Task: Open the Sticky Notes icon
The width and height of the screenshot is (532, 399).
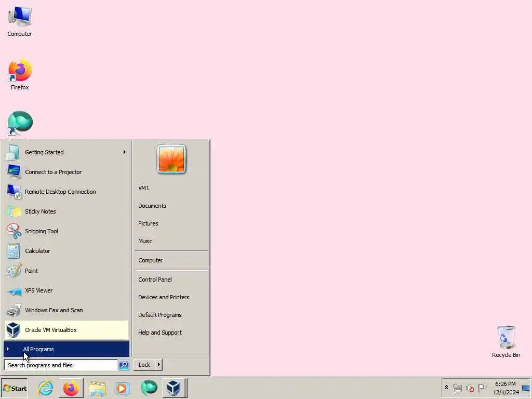Action: (14, 211)
